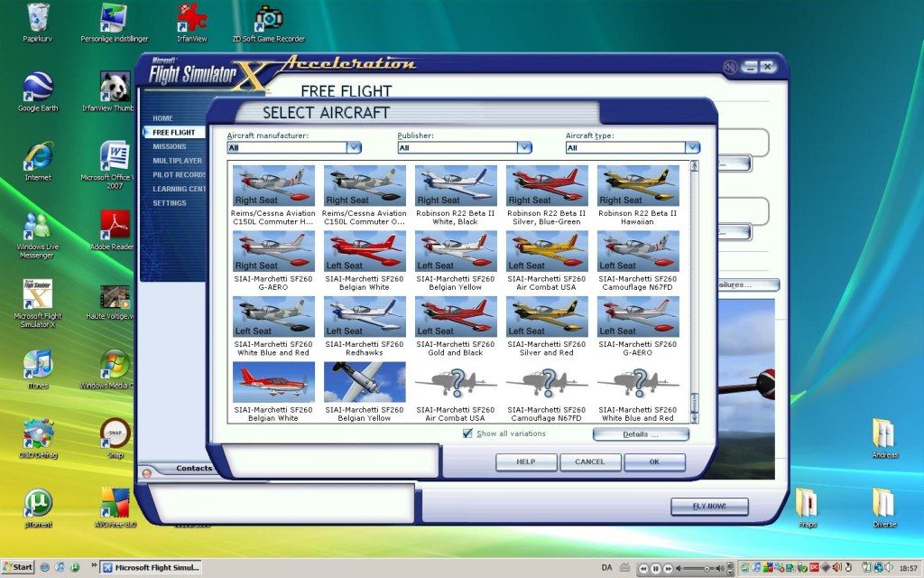Expand the Aircraft manufacturer dropdown

click(354, 147)
